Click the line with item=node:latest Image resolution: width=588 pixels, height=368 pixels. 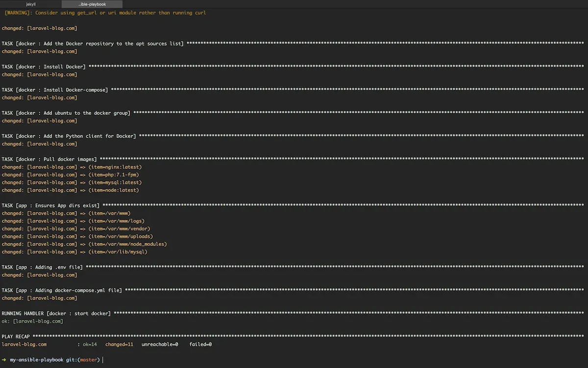(70, 190)
